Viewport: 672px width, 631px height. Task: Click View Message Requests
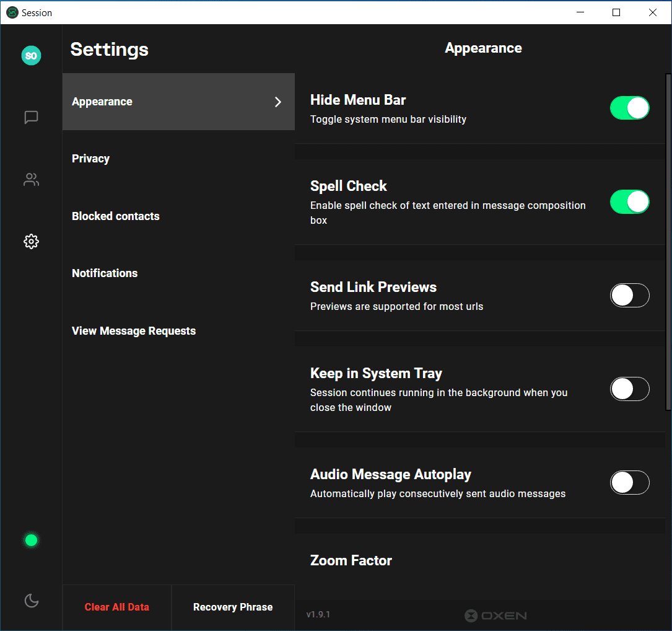click(134, 331)
